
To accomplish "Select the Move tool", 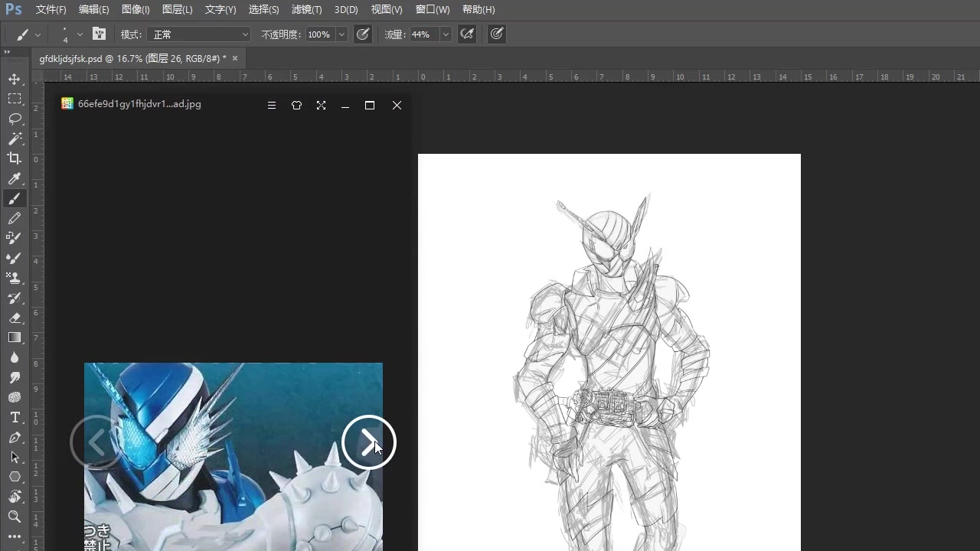I will 15,79.
